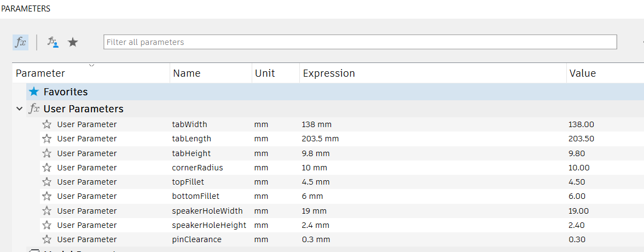This screenshot has height=252, width=644.
Task: Click the Value column header
Action: 582,73
